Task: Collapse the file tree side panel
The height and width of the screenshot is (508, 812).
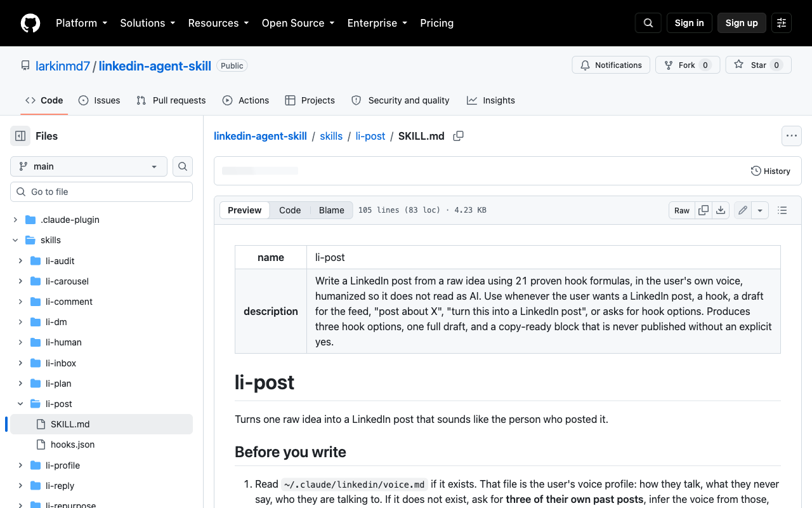Action: 20,136
